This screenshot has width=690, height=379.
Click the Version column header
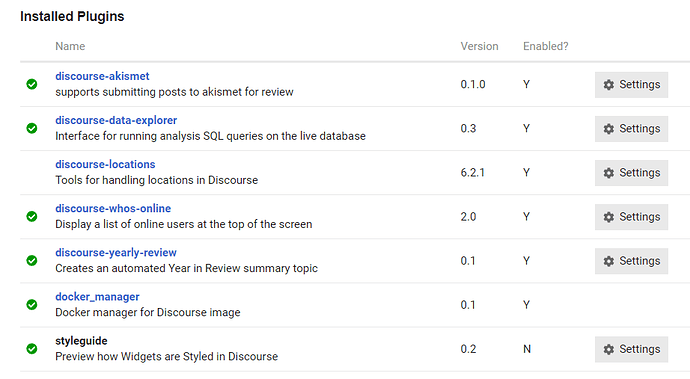[x=479, y=46]
